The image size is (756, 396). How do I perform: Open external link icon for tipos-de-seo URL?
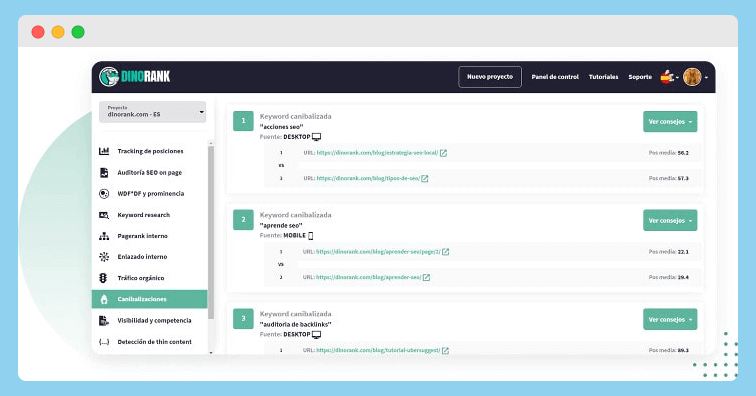pyautogui.click(x=425, y=178)
